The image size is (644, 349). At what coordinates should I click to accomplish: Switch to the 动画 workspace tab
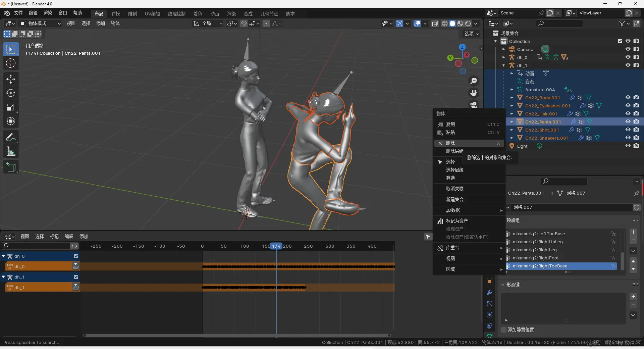214,14
